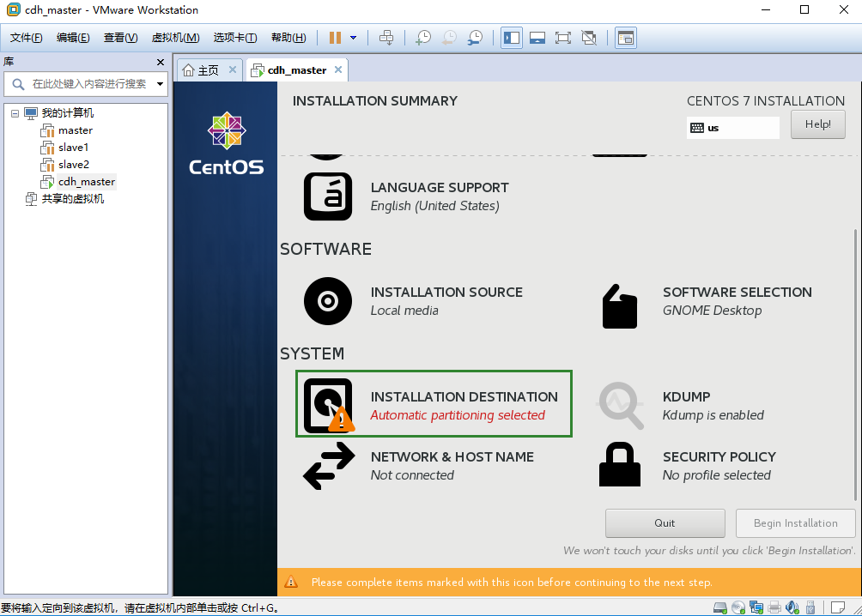Image resolution: width=862 pixels, height=616 pixels.
Task: Click the network adapter status bar icon
Action: point(756,607)
